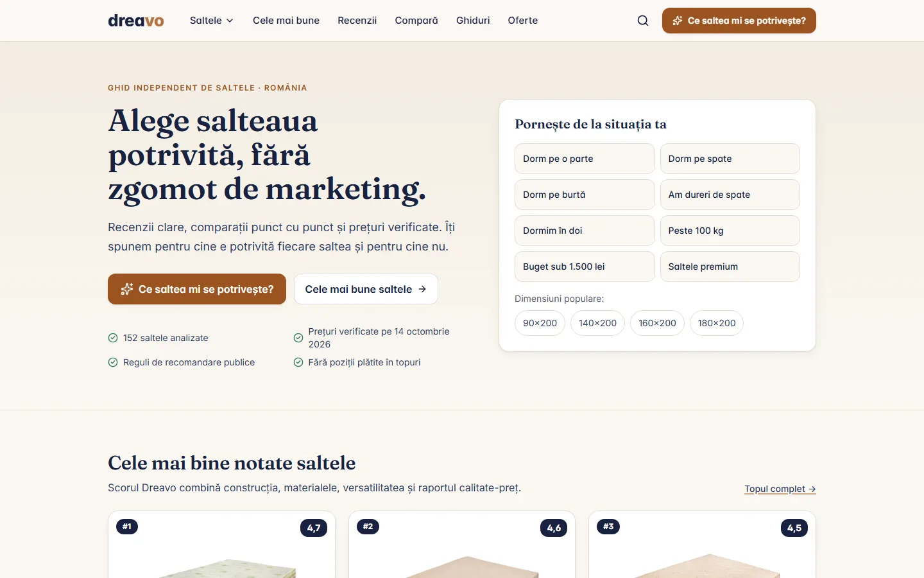The height and width of the screenshot is (578, 924).
Task: Click the sparkle icon in header quiz button
Action: (678, 21)
